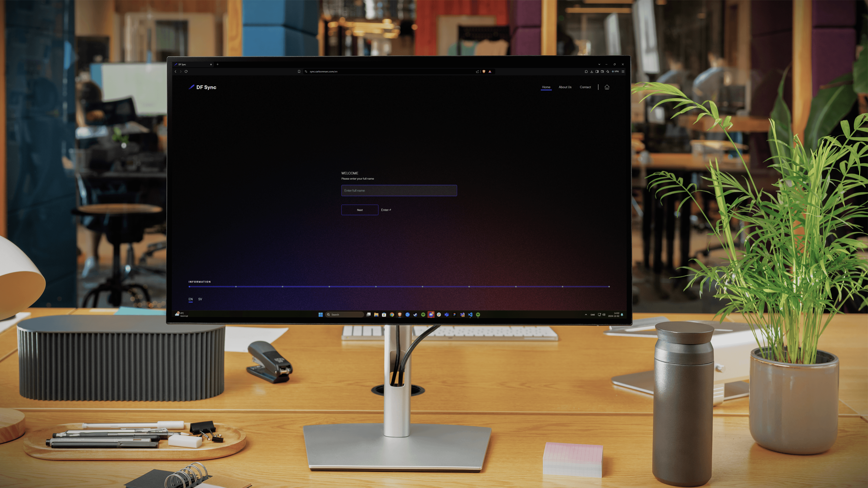This screenshot has height=488, width=868.
Task: Open a new browser tab
Action: 218,65
